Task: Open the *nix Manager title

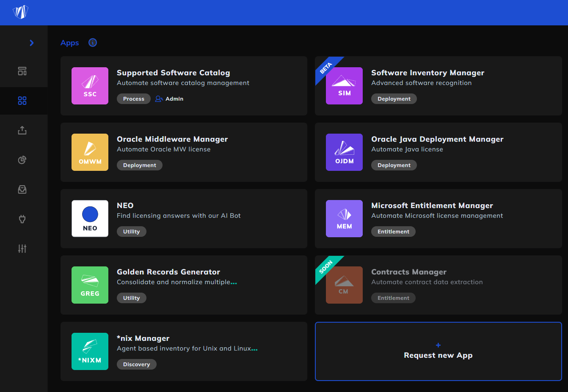Action: pyautogui.click(x=143, y=338)
